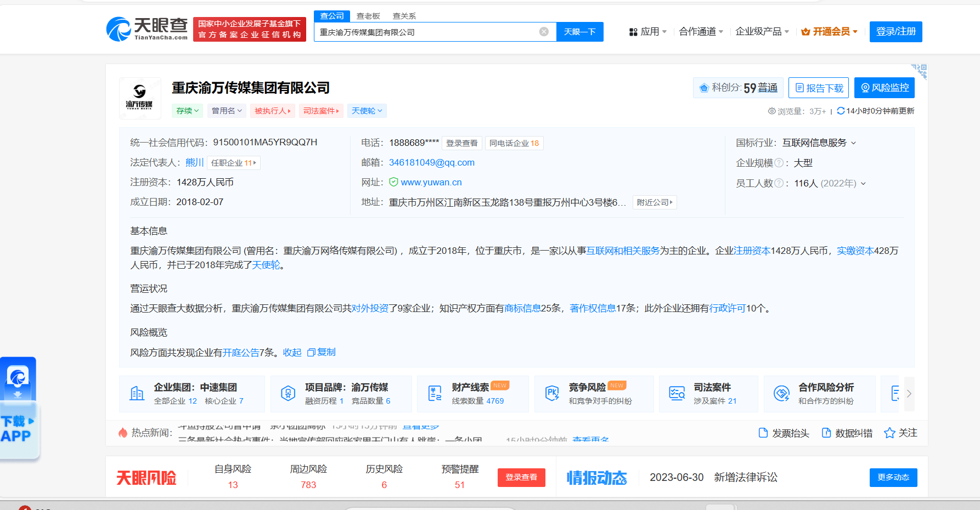This screenshot has width=980, height=510.
Task: Click the property clues icon
Action: tap(435, 393)
